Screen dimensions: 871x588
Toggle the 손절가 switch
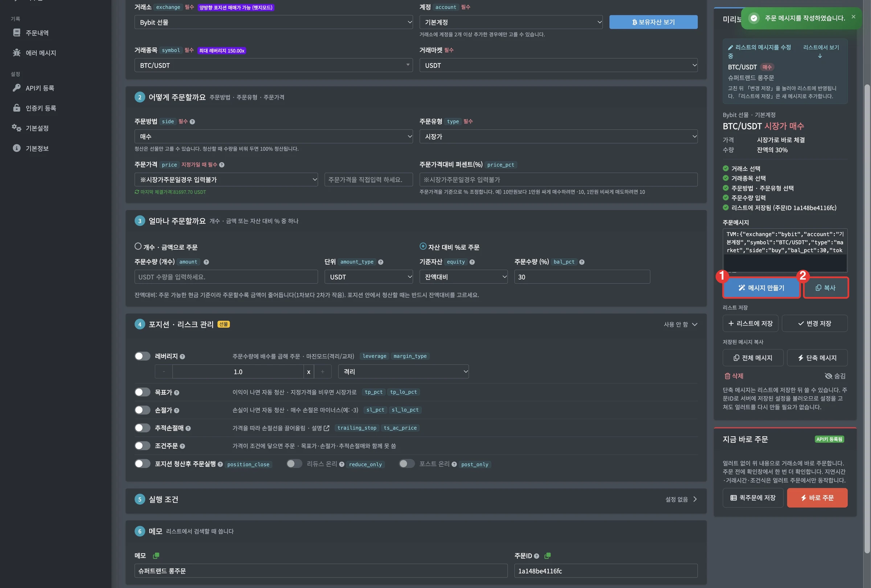click(x=142, y=410)
